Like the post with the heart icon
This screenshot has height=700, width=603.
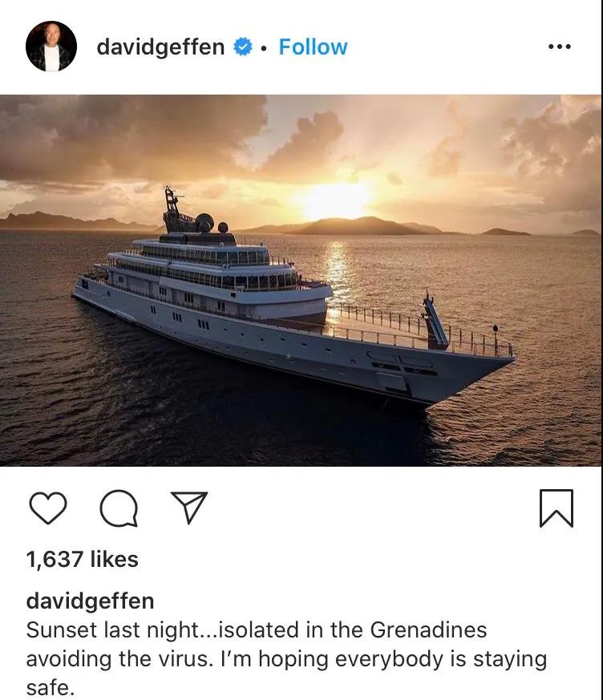[48, 508]
